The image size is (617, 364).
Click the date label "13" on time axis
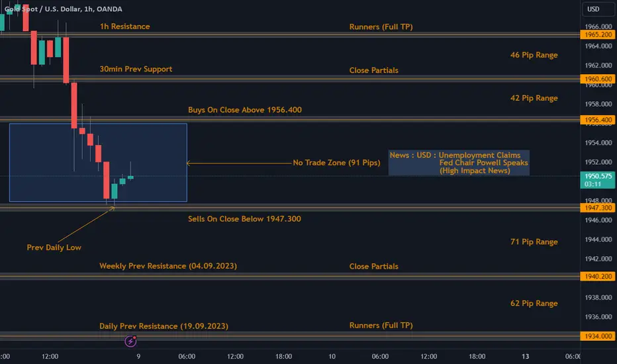pos(526,357)
